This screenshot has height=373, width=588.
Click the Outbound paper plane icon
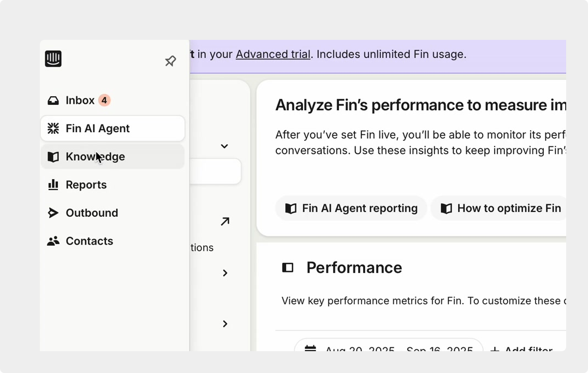pyautogui.click(x=53, y=213)
